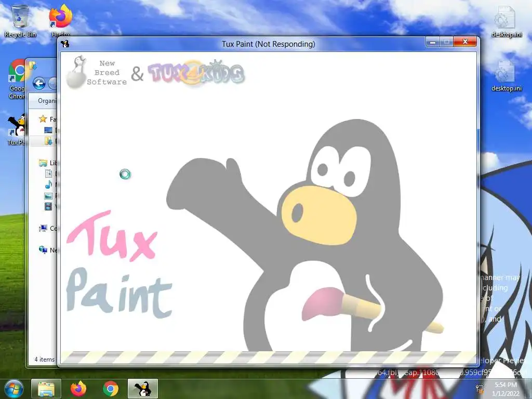Image resolution: width=532 pixels, height=399 pixels.
Task: Open the Firefox desktop shortcut
Action: point(61,20)
